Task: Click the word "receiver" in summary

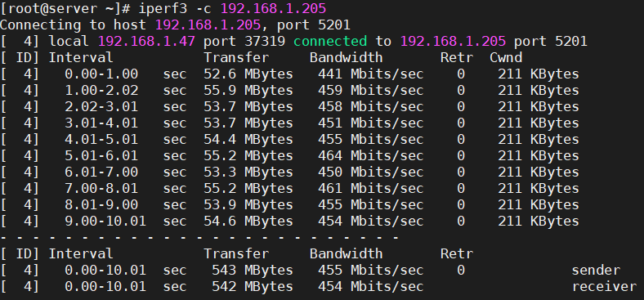Action: tap(604, 286)
